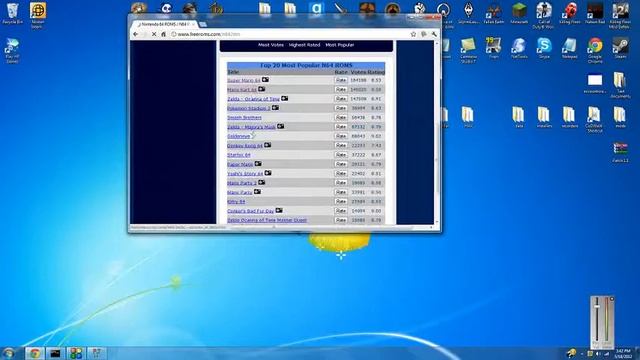This screenshot has height=360, width=640.
Task: Open the mods desktop folder
Action: point(620,117)
